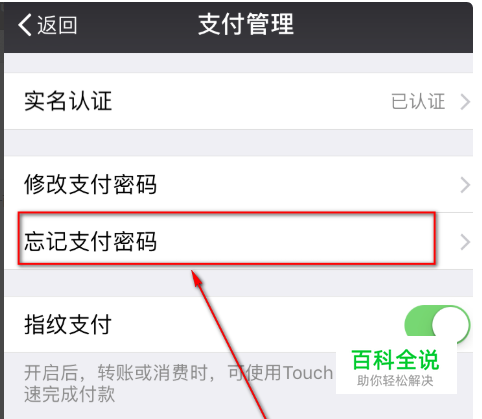This screenshot has width=482, height=419.
Task: Click the 速完成付款 description line
Action: (x=70, y=394)
